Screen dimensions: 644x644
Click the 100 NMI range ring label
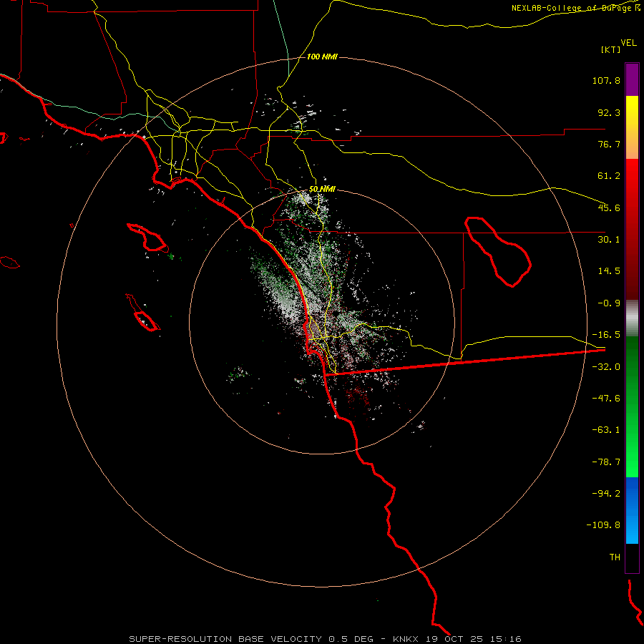coord(322,57)
